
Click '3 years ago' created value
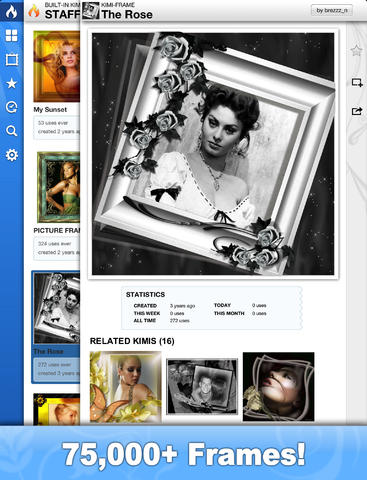182,306
